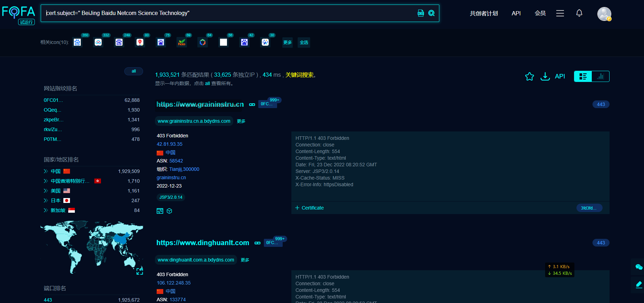This screenshot has height=303, width=644.
Task: Expand the 日本 country entry
Action: (46, 200)
